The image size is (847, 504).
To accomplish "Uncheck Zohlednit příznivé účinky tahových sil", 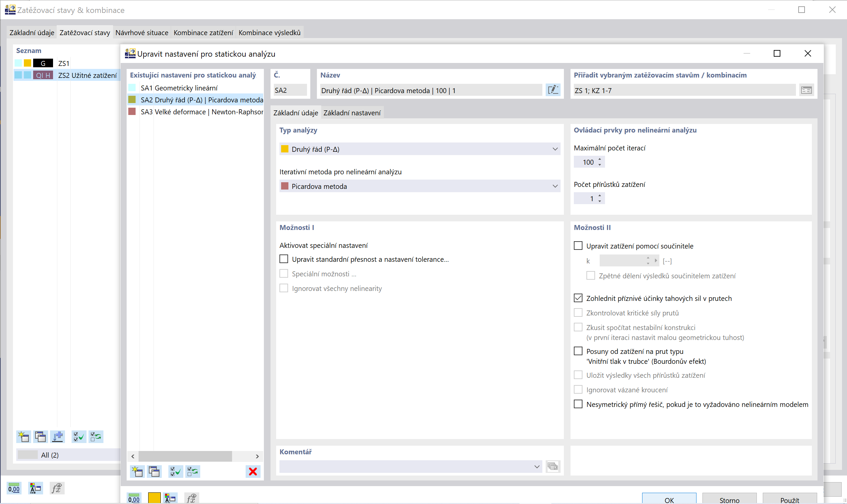I will pos(578,298).
